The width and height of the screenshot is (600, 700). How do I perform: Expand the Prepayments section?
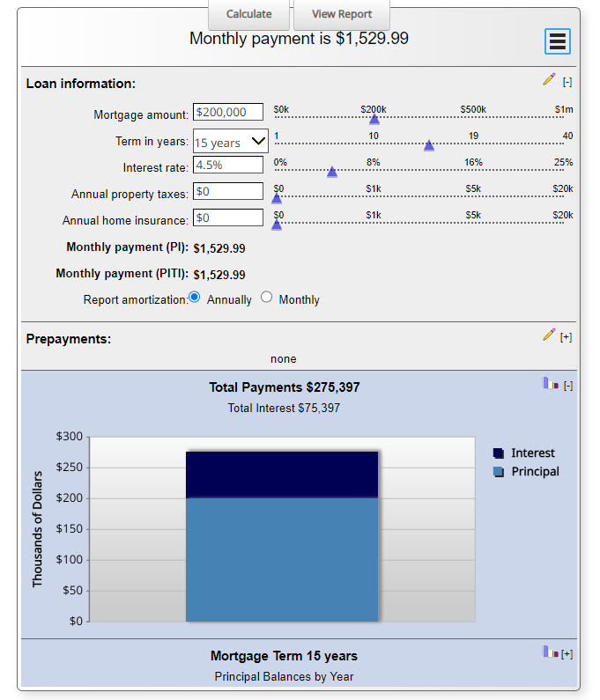pos(567,336)
